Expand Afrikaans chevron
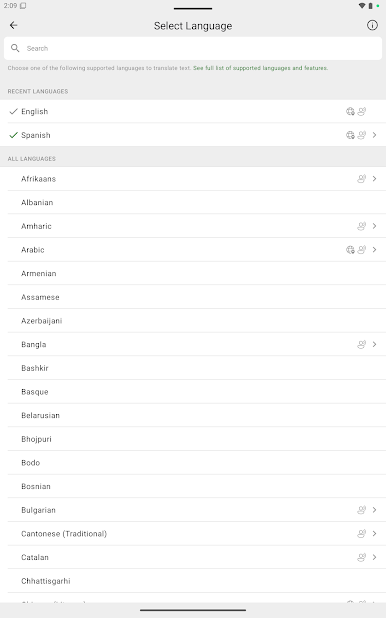The image size is (386, 618). (375, 179)
